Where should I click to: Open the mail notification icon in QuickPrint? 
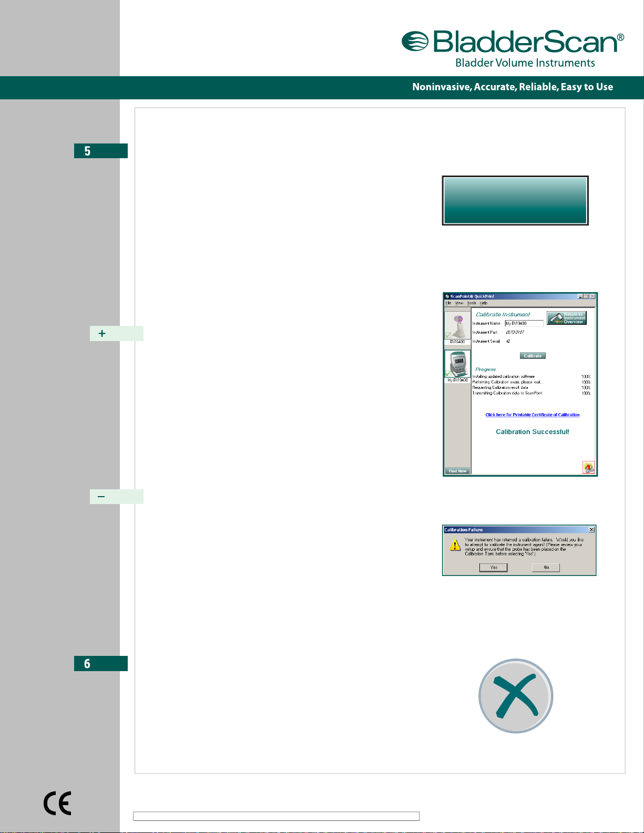click(x=588, y=467)
